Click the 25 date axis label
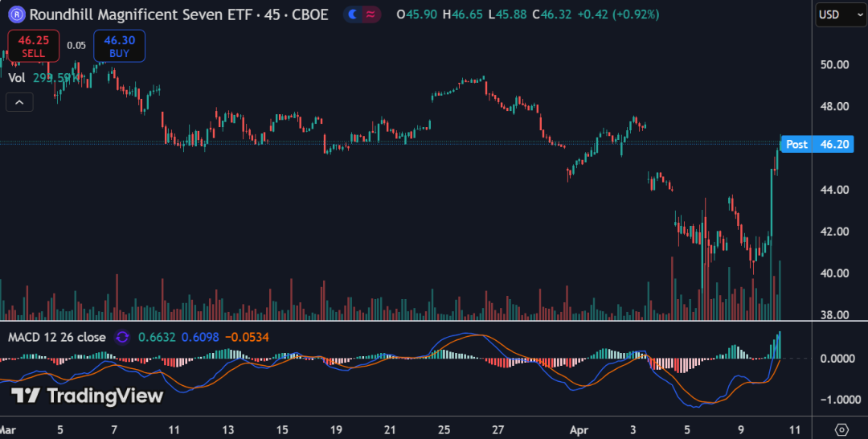 click(444, 430)
